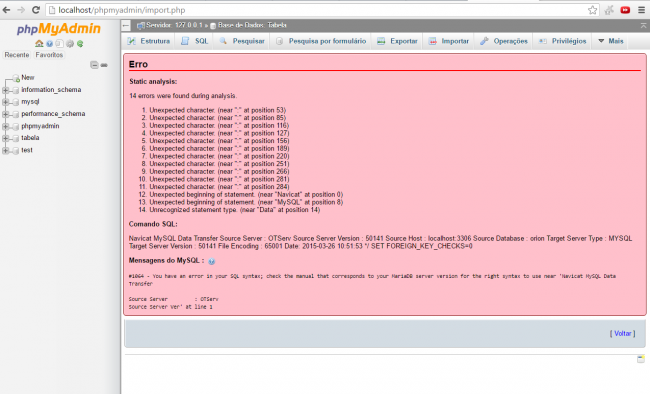Open the SQL query window icon in sidebar

click(60, 44)
